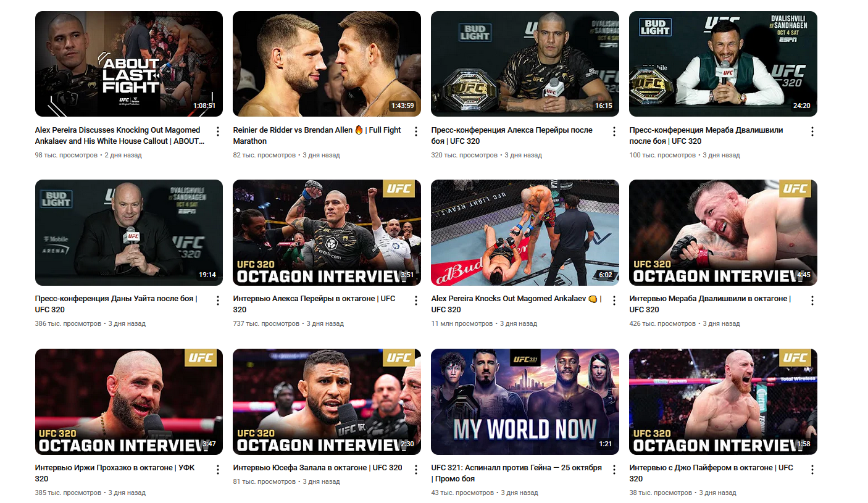Open three-dot menu for Пресс-конференция Мераба Двалишвили

812,131
